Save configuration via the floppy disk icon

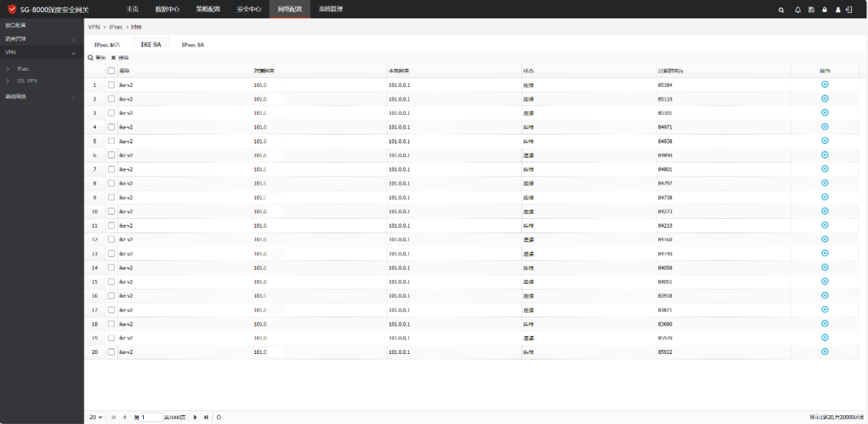coord(812,10)
